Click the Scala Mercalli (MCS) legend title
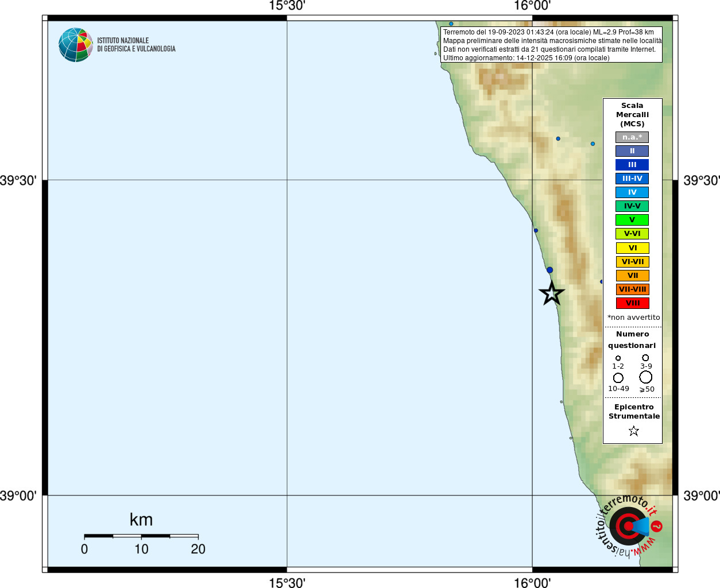The image size is (720, 588). [632, 115]
